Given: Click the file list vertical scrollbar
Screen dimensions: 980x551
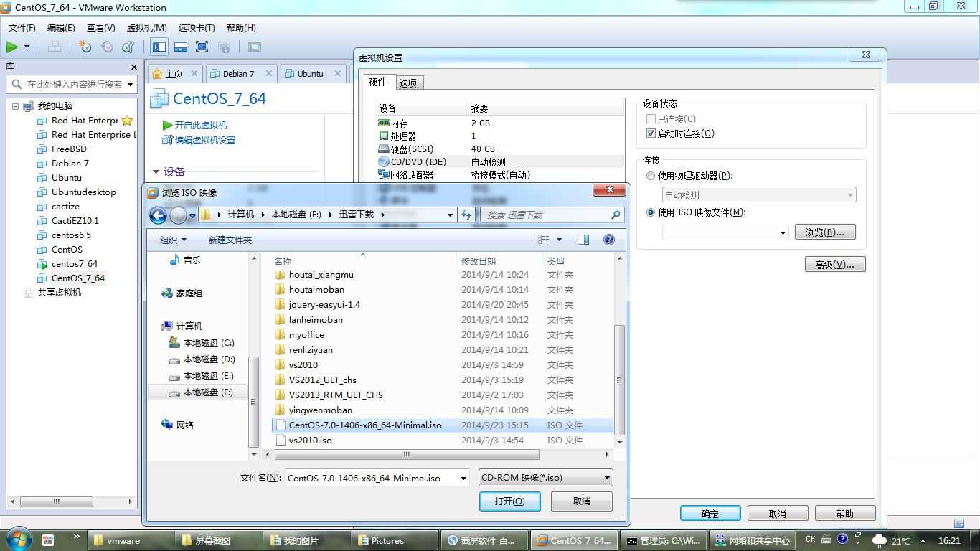Looking at the screenshot, I should [619, 380].
